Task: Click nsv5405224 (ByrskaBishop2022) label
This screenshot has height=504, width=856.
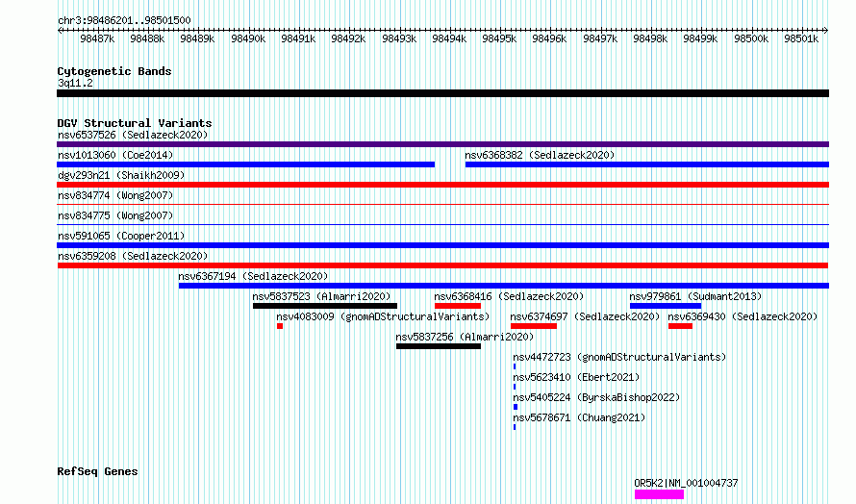Action: (596, 397)
